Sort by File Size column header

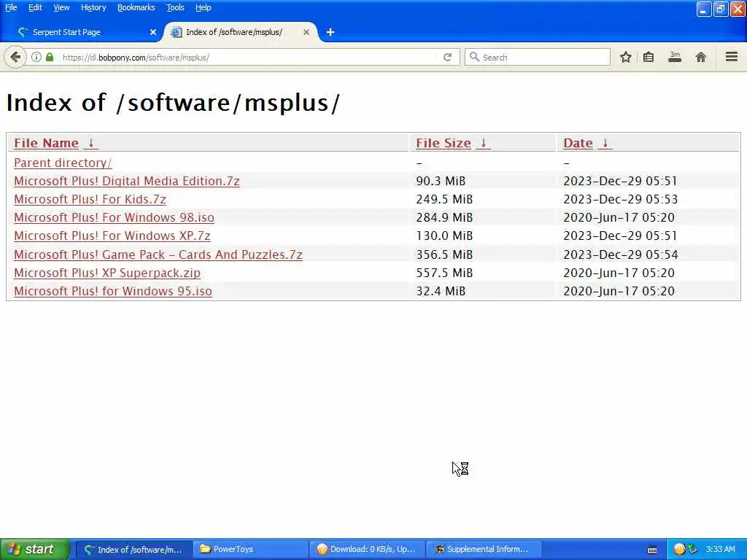pos(444,143)
